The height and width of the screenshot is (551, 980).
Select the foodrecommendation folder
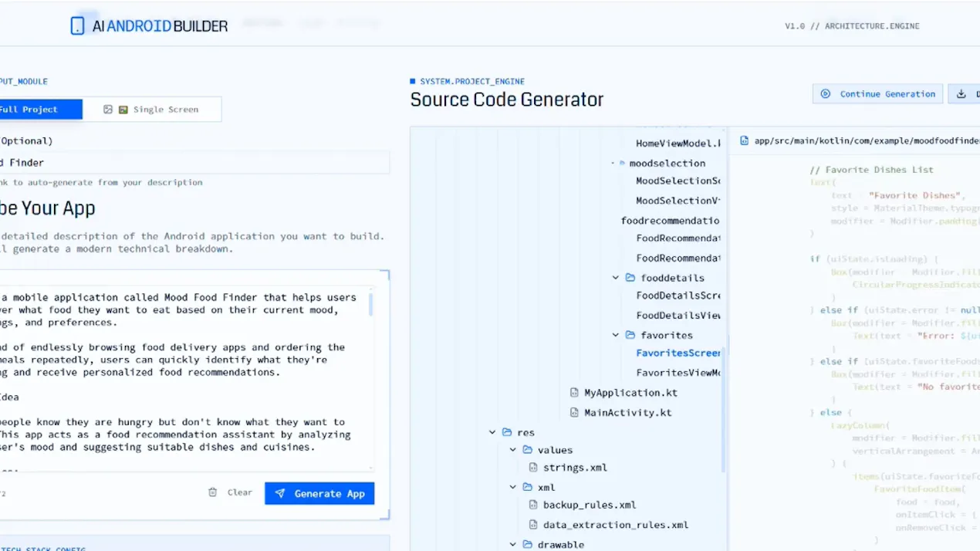(670, 221)
